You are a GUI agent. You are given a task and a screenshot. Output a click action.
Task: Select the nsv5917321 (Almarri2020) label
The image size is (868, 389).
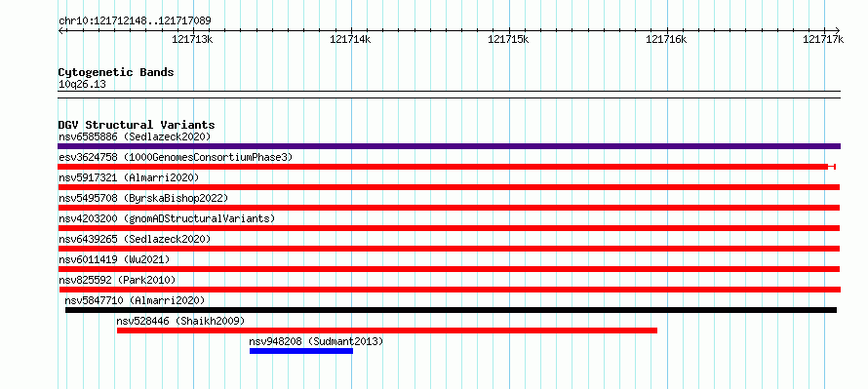[x=129, y=177]
